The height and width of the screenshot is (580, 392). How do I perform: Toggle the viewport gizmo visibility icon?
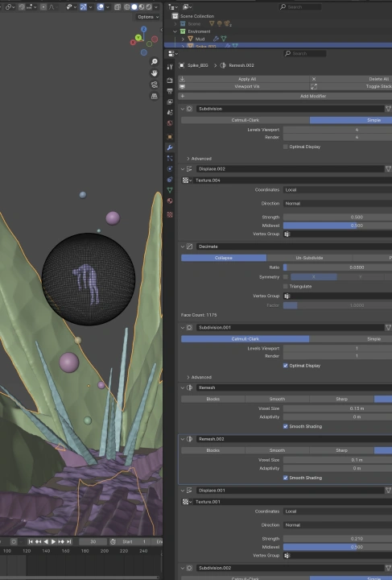83,7
